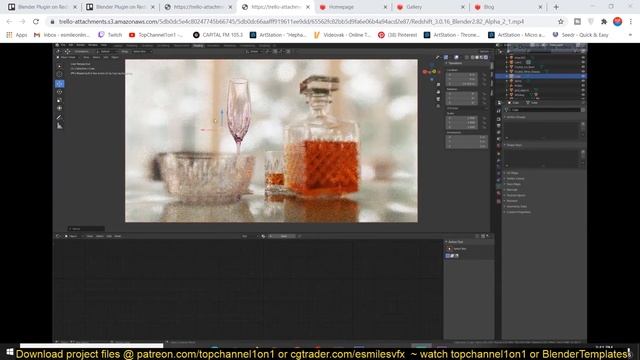Viewport: 640px width, 360px height.
Task: Open the Material properties tab icon
Action: tap(499, 193)
